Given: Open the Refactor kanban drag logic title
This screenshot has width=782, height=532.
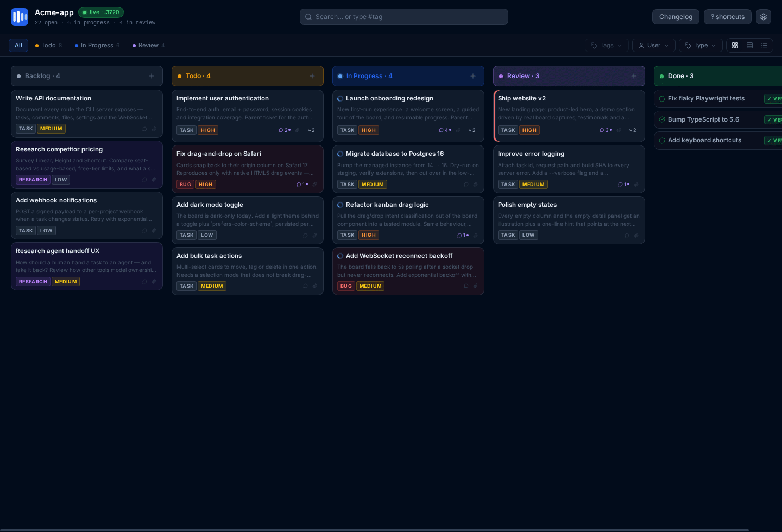Looking at the screenshot, I should point(387,205).
